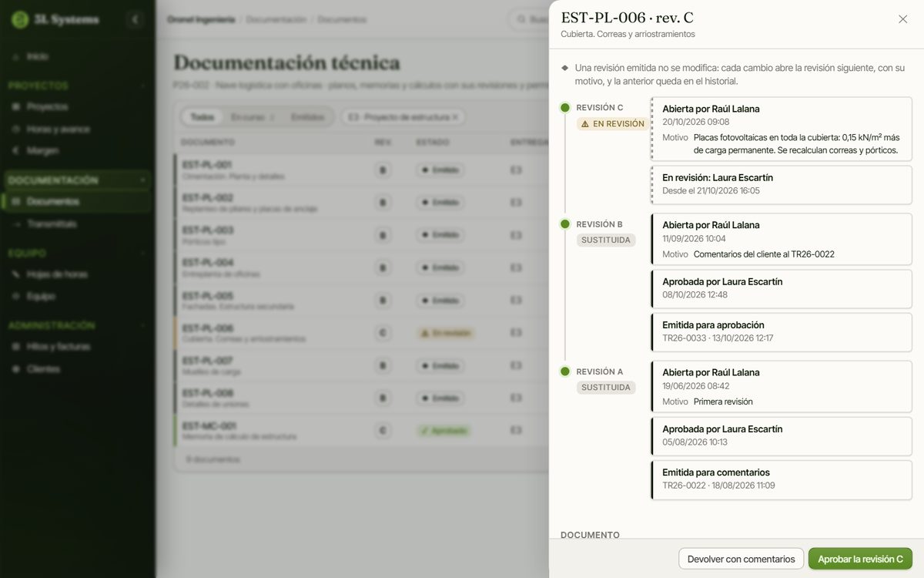Image resolution: width=924 pixels, height=578 pixels.
Task: Go to Documentación breadcrumb
Action: (x=276, y=19)
